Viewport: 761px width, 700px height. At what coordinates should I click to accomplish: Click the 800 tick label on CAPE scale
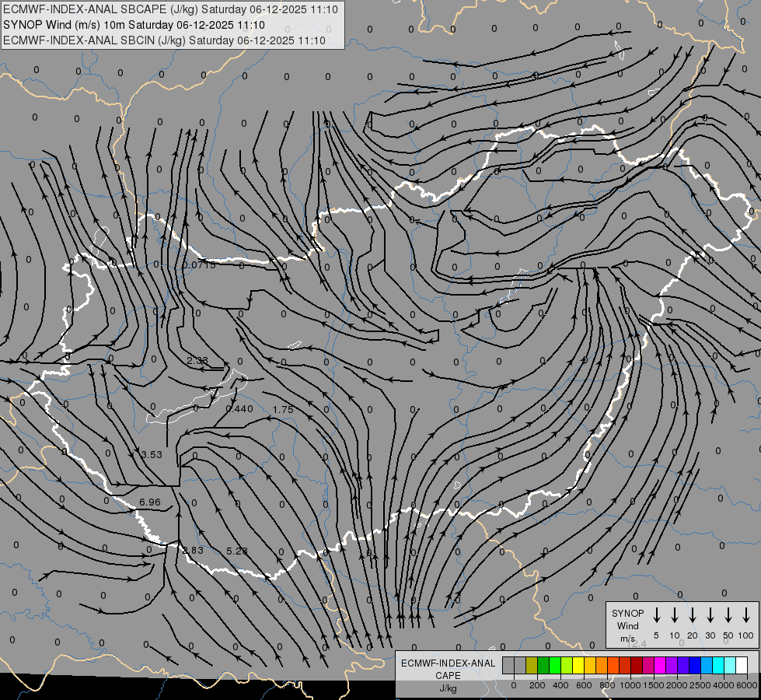click(x=607, y=685)
